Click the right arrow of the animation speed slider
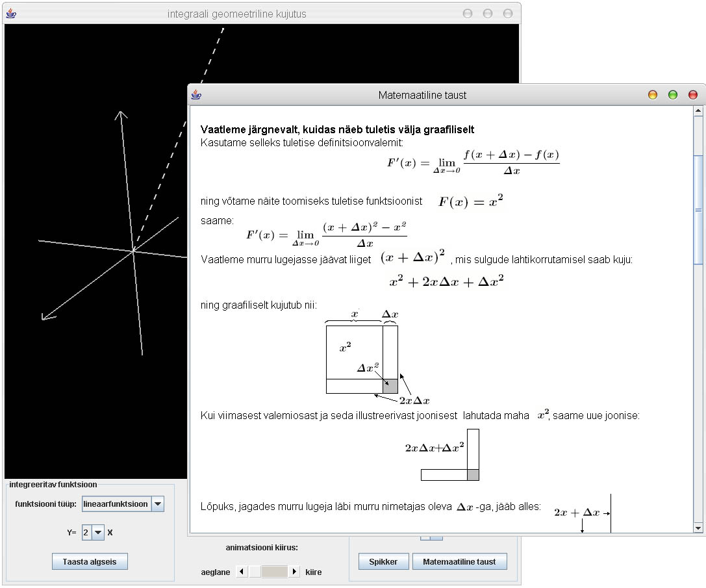The width and height of the screenshot is (706, 588). (294, 572)
